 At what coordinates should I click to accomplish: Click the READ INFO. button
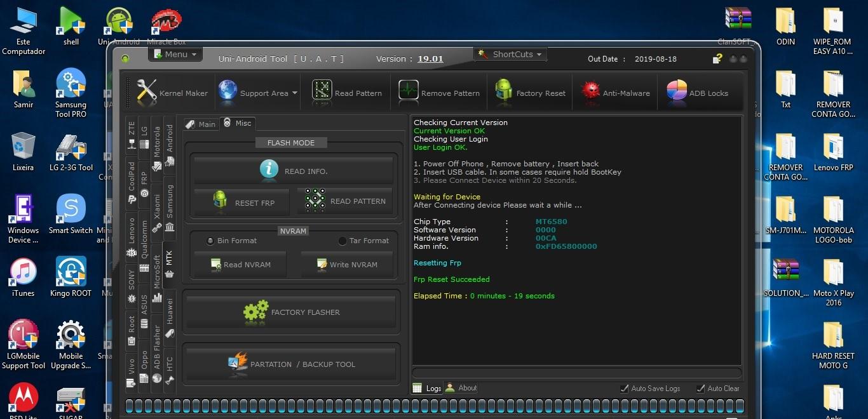(x=293, y=171)
